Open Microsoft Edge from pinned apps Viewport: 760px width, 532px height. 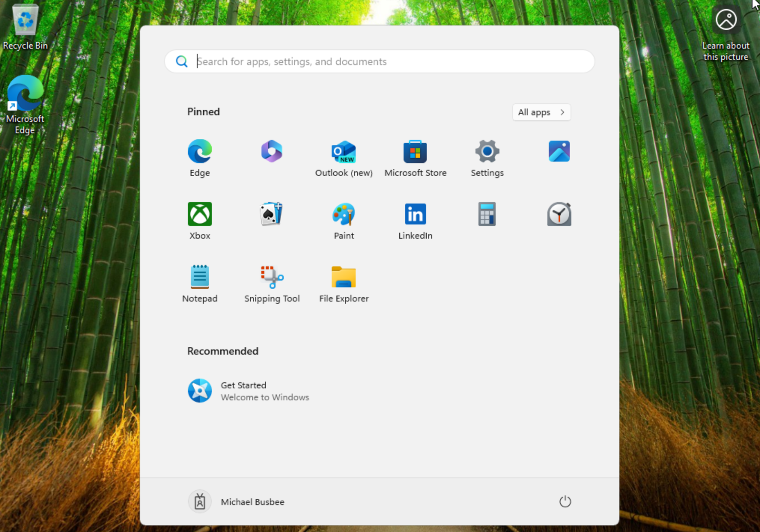pos(200,157)
